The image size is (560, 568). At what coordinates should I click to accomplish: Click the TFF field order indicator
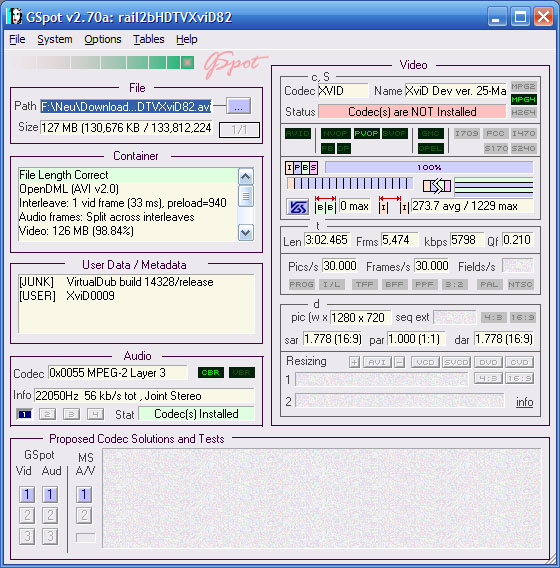point(365,284)
